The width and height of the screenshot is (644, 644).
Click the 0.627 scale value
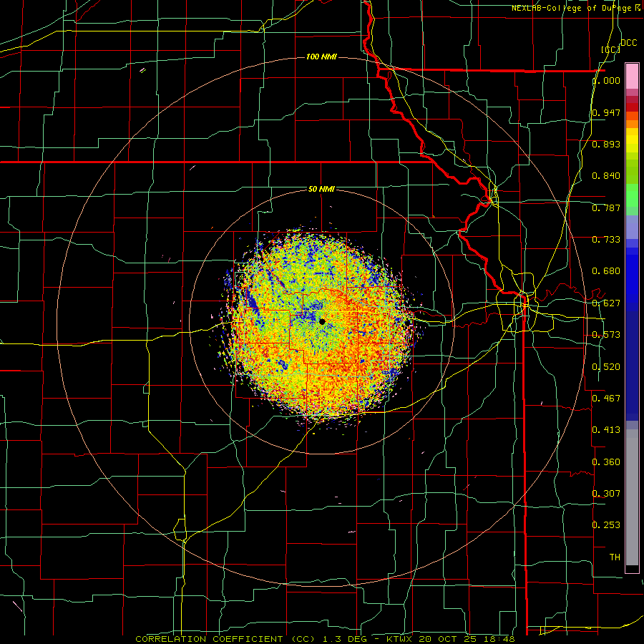606,303
